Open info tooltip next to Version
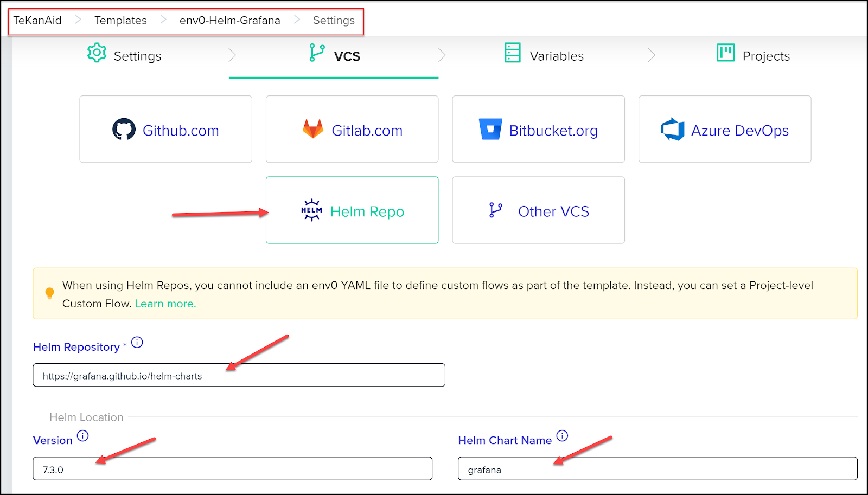 click(x=82, y=436)
